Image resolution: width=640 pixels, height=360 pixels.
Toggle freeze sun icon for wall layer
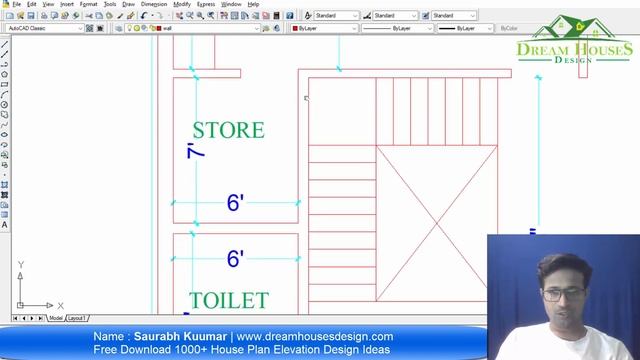[x=137, y=28]
